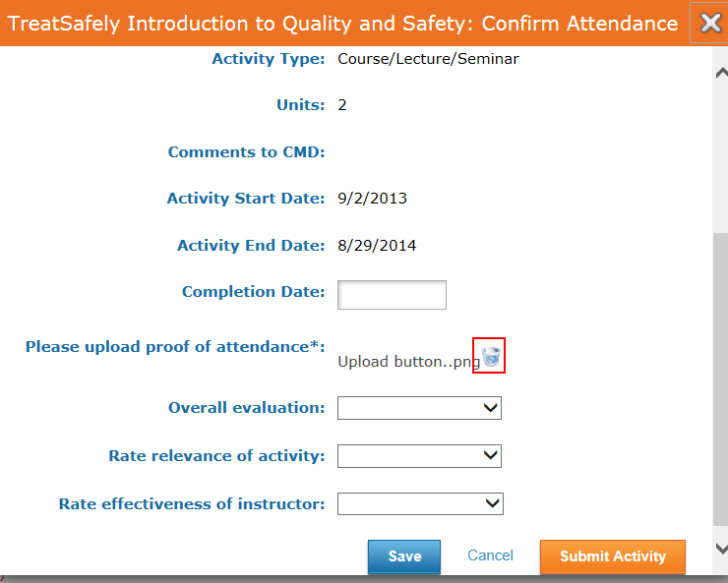
Task: Click the dialog title text in orange header
Action: (342, 24)
